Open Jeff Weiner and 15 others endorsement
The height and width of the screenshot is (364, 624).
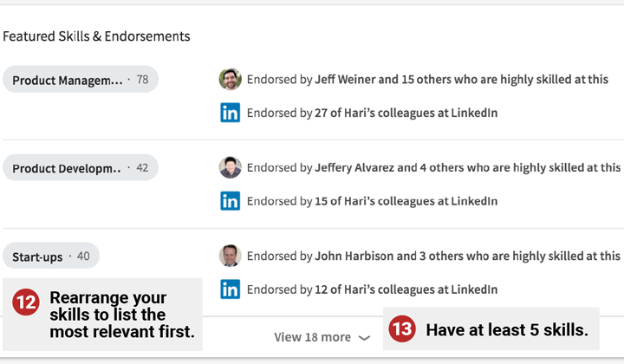[x=461, y=79]
